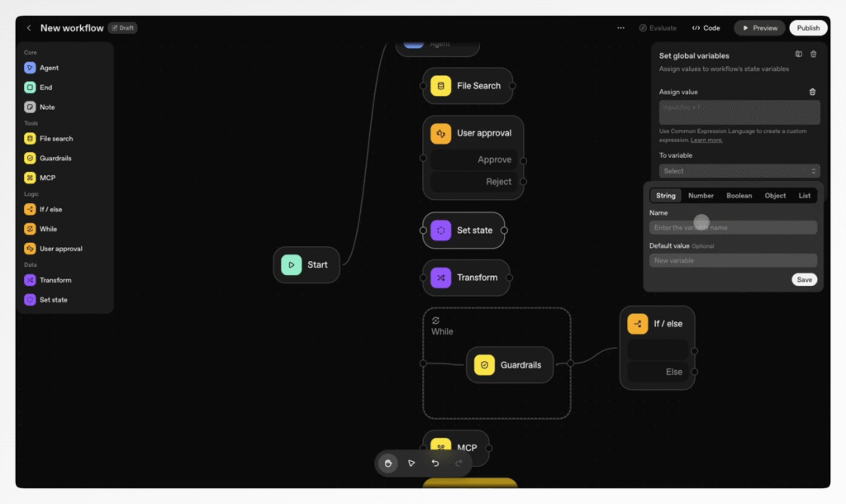Image resolution: width=846 pixels, height=504 pixels.
Task: Click the back arrow beside New workflow
Action: click(x=29, y=28)
